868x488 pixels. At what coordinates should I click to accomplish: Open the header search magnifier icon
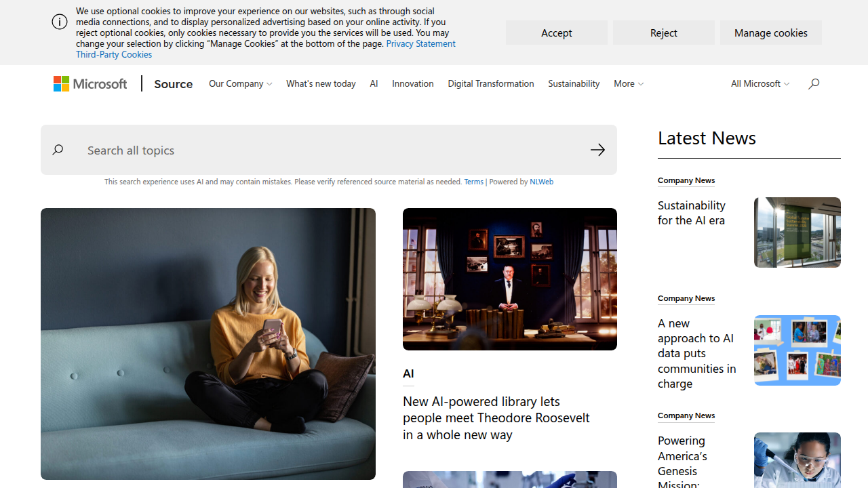(814, 83)
